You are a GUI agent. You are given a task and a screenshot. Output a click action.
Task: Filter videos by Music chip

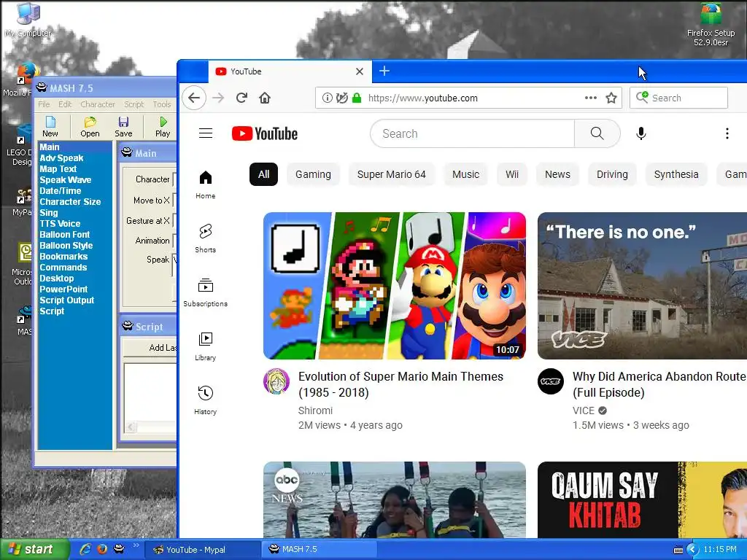[x=465, y=174]
